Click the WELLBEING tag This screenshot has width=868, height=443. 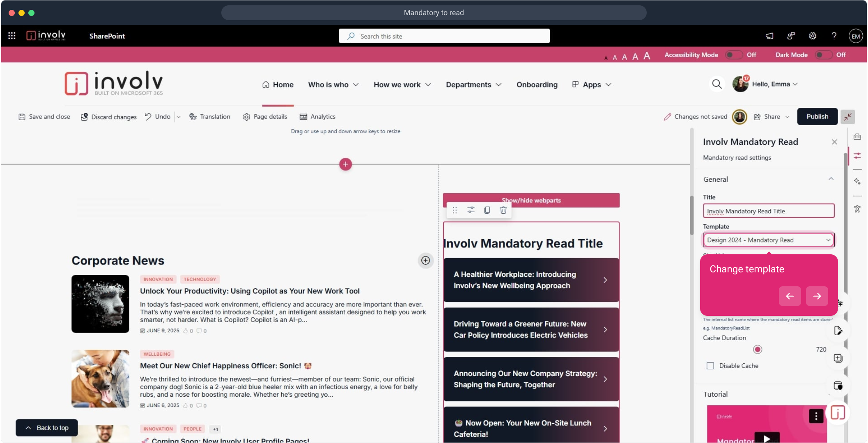point(157,354)
